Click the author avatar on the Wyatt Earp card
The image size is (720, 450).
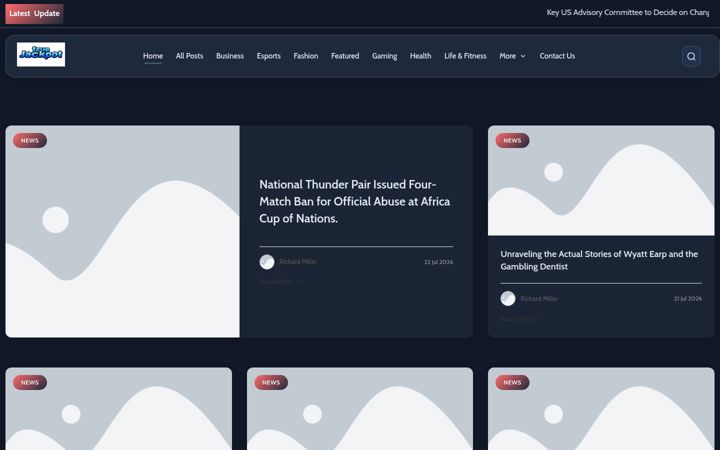click(x=508, y=298)
